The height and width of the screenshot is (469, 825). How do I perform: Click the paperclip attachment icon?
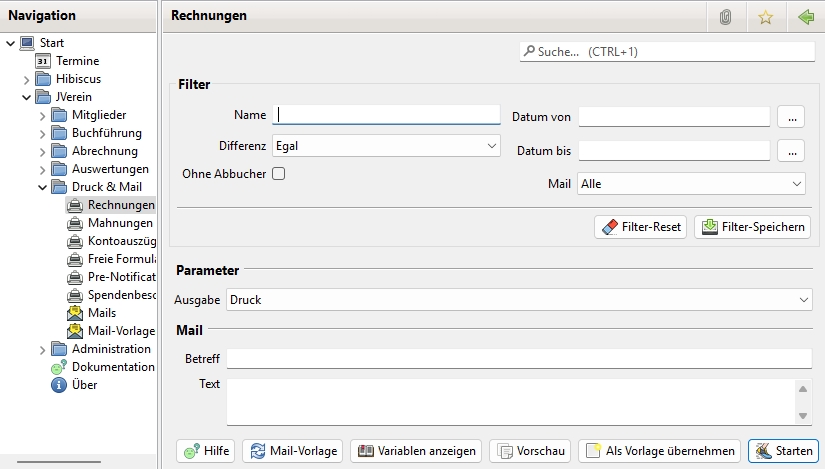click(726, 17)
